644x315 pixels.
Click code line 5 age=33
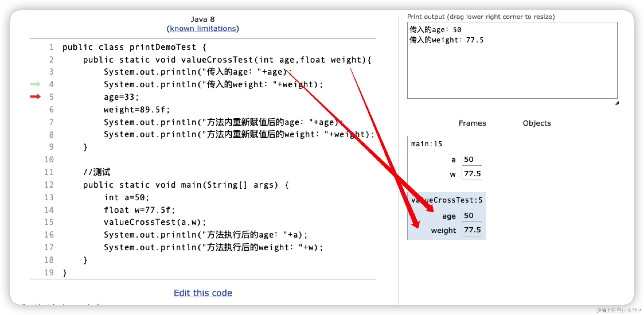tap(121, 97)
